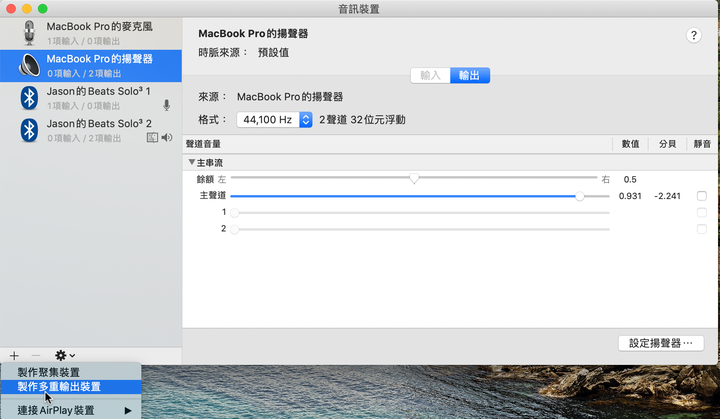Toggle mute checkbox for channel 2
Screen dimensions: 720x419
point(702,229)
